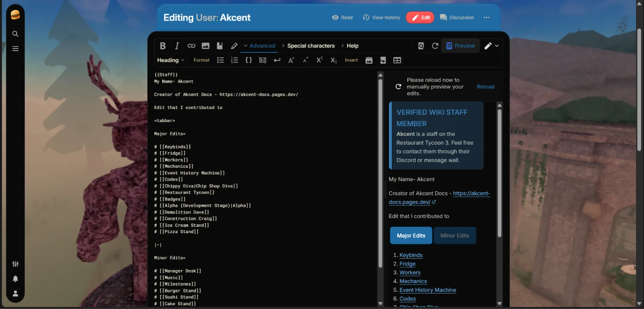644x309 pixels.
Task: Click the [[Restaurant Tycoon]] editor line
Action: [184, 192]
